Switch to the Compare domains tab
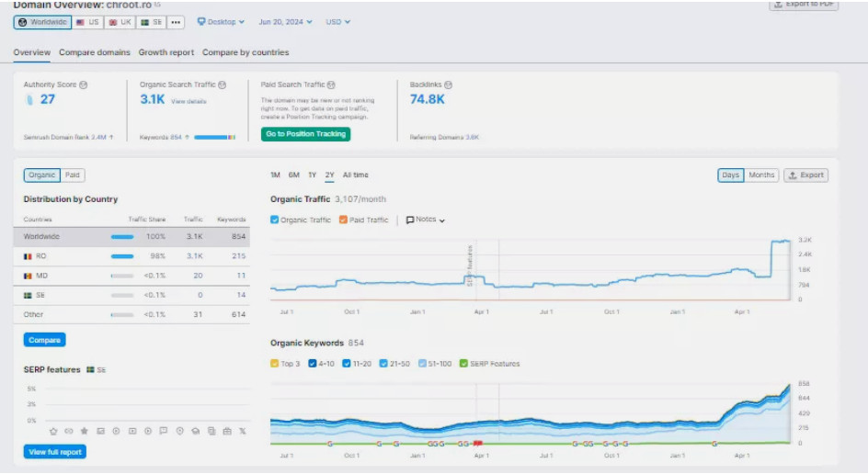The height and width of the screenshot is (474, 868). (x=95, y=52)
